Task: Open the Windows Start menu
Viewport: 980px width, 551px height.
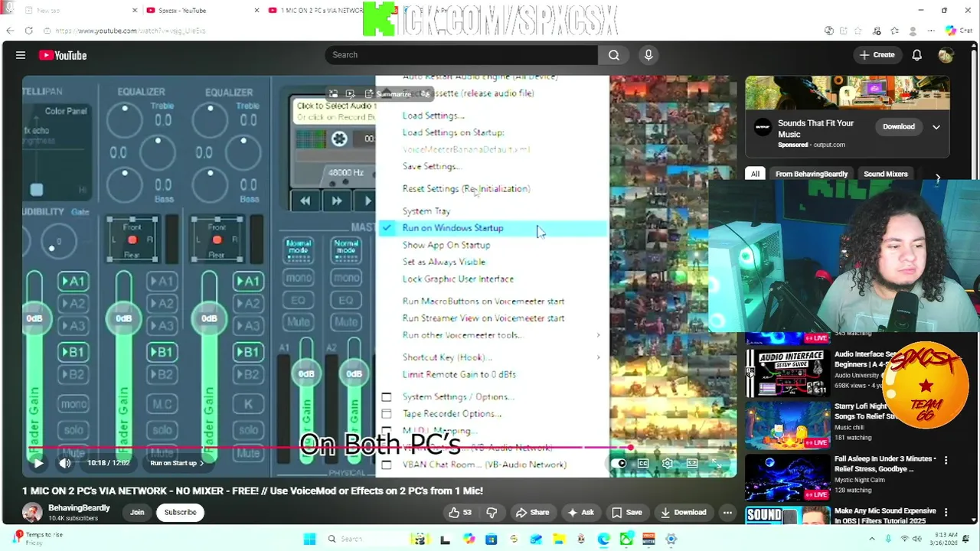Action: (x=309, y=539)
